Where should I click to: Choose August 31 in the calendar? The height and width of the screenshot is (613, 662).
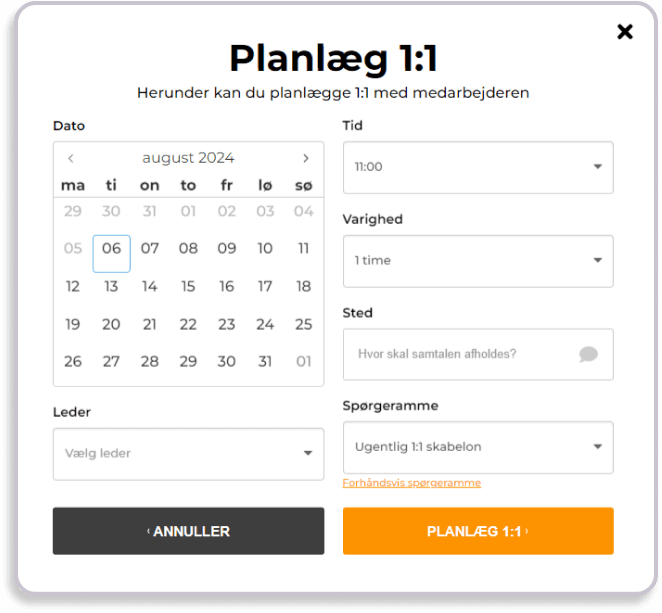(x=265, y=362)
